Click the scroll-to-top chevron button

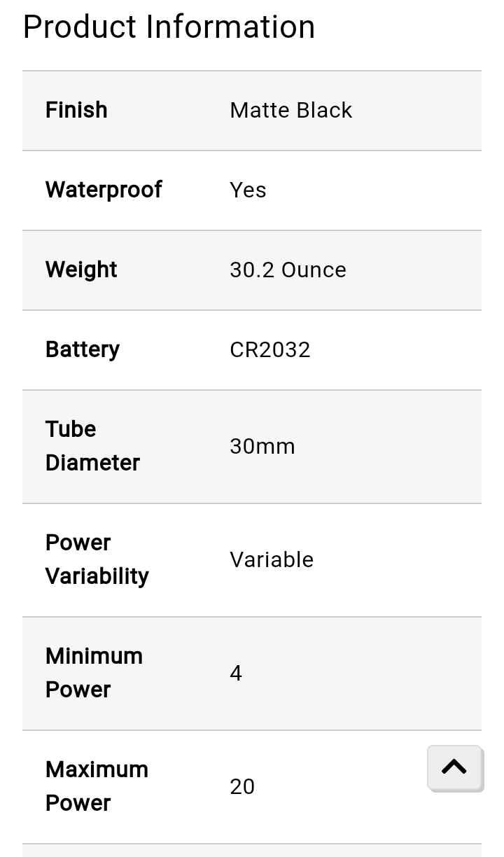454,767
